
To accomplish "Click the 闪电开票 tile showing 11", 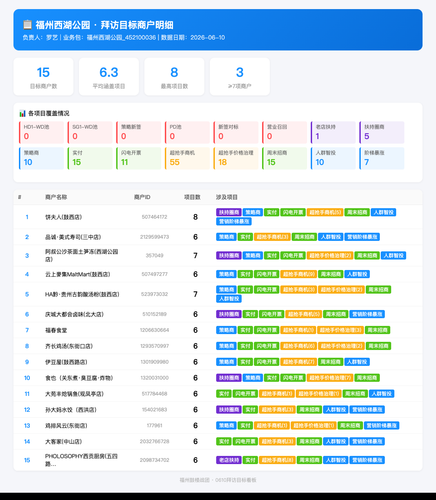I will tap(139, 158).
